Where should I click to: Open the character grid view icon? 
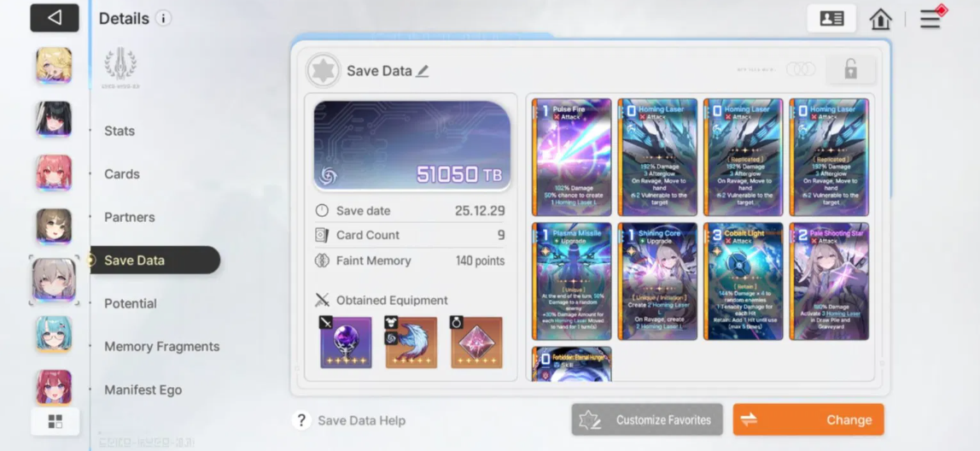point(55,422)
